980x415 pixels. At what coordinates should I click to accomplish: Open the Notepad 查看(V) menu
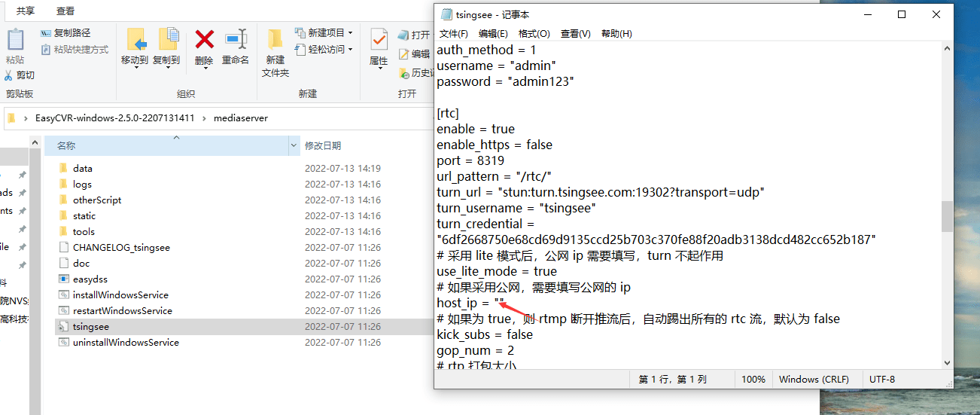[575, 34]
